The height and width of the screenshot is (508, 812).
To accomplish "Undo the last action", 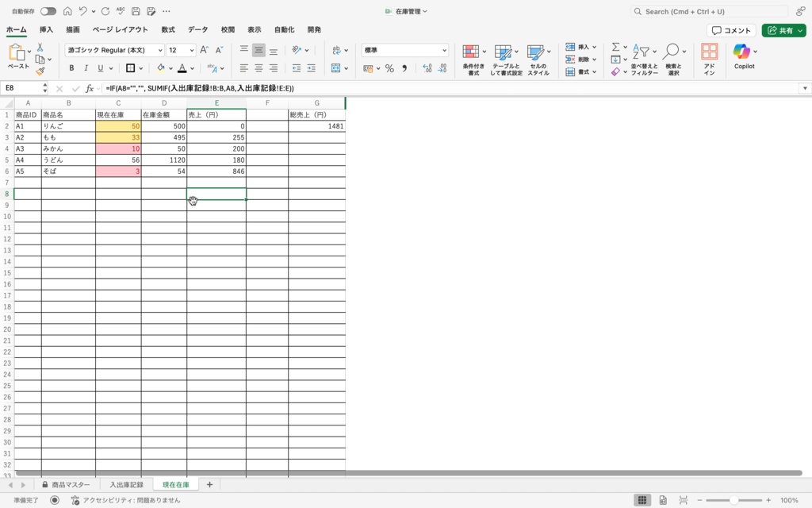I will (82, 11).
